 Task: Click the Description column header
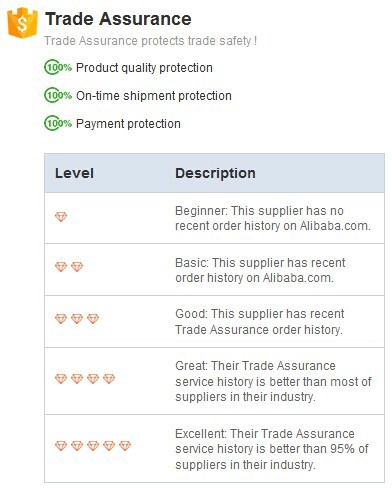[215, 173]
